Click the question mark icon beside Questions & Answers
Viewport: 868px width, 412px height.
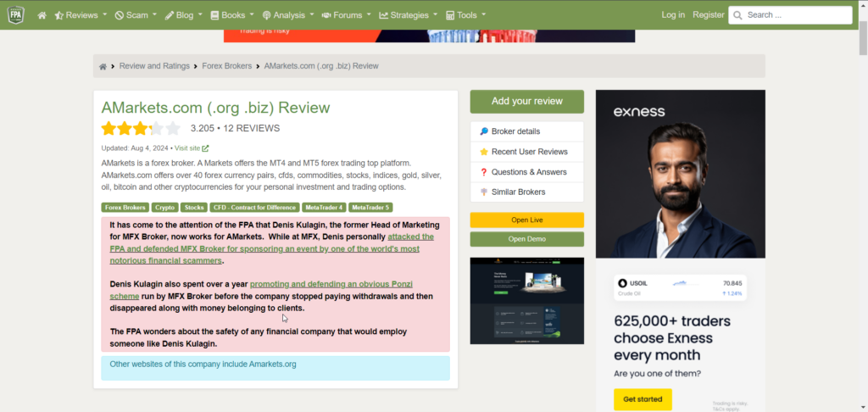484,172
